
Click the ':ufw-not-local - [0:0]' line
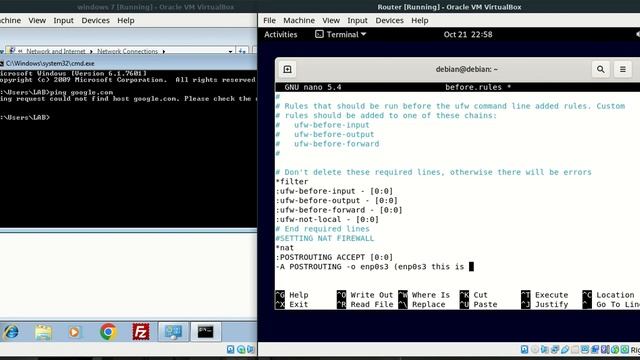coord(327,219)
